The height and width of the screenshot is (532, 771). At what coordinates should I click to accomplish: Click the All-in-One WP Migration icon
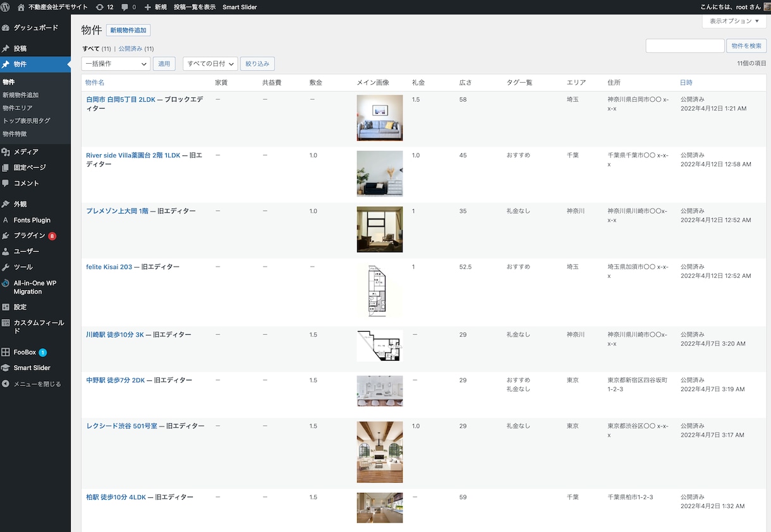tap(6, 283)
